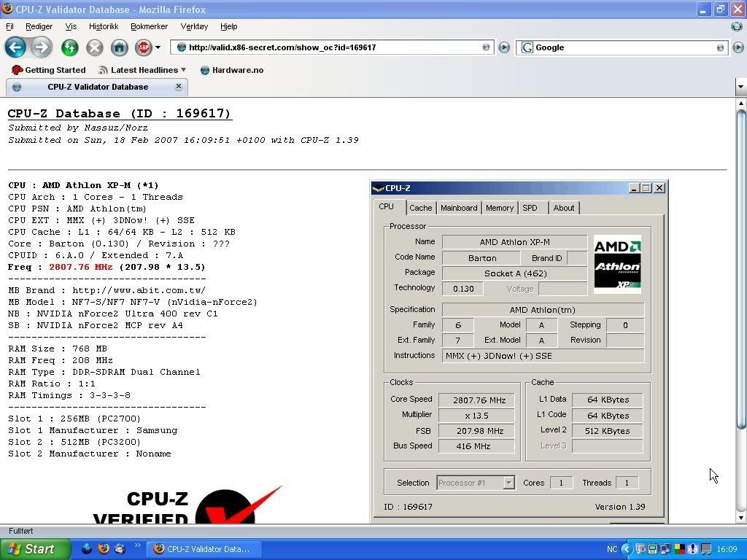Click the forward navigation arrow
This screenshot has width=747, height=560.
click(42, 47)
